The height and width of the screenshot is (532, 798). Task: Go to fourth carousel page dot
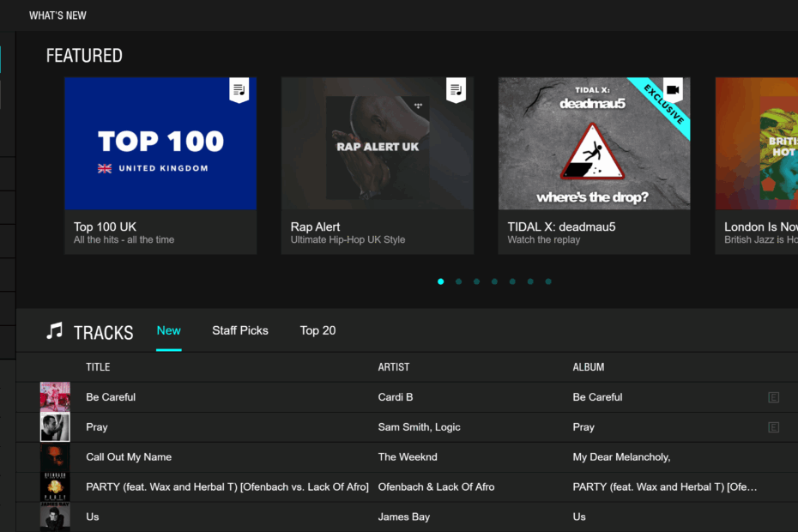494,281
